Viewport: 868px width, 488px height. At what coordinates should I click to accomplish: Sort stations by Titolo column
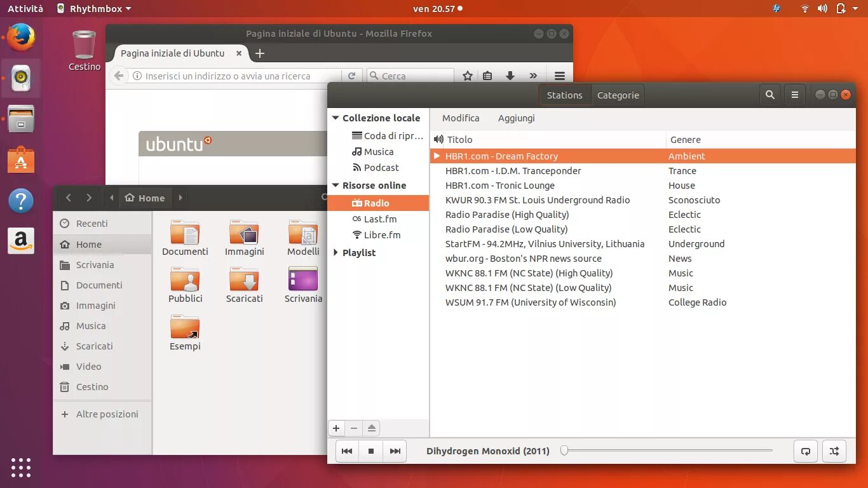pyautogui.click(x=459, y=140)
